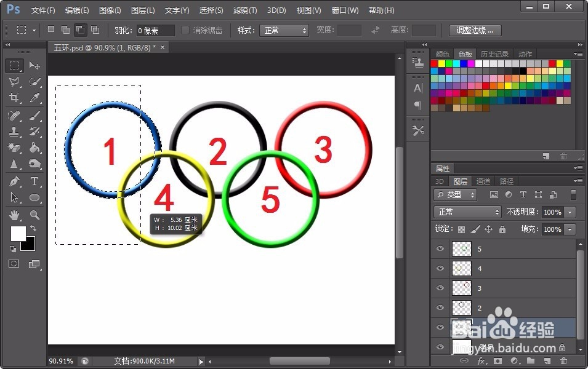Image resolution: width=588 pixels, height=369 pixels.
Task: Toggle lock transparent pixels
Action: pos(461,229)
